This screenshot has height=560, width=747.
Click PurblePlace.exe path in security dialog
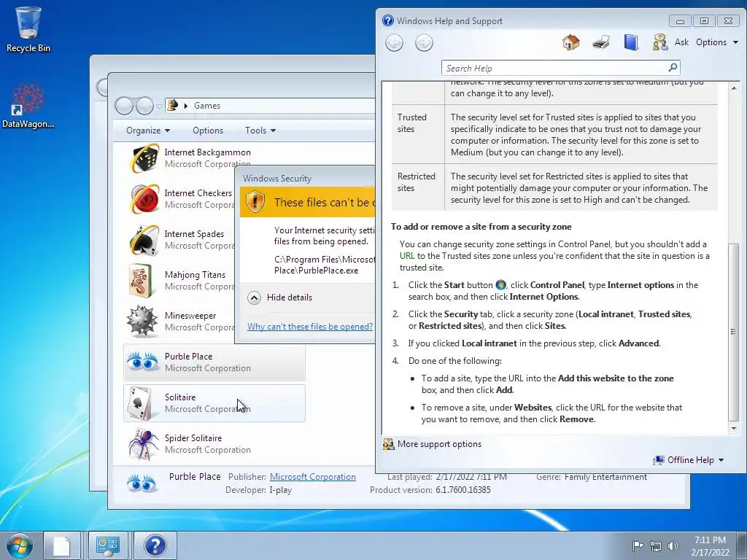pyautogui.click(x=325, y=265)
